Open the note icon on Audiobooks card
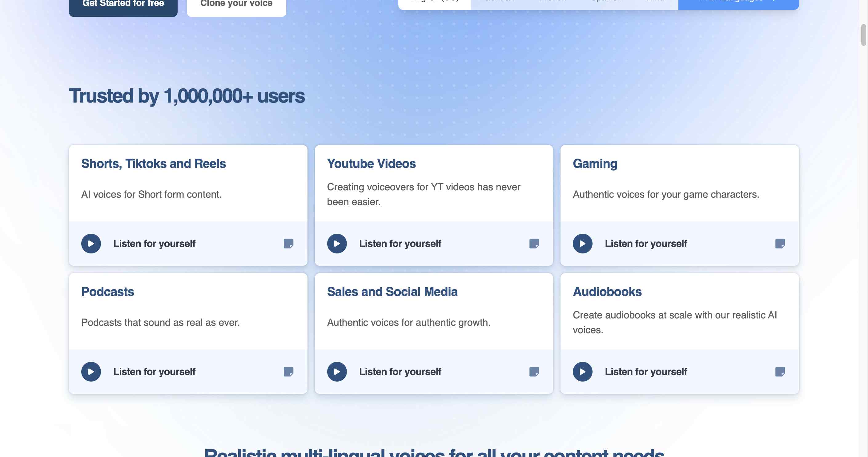Image resolution: width=868 pixels, height=457 pixels. pyautogui.click(x=780, y=371)
